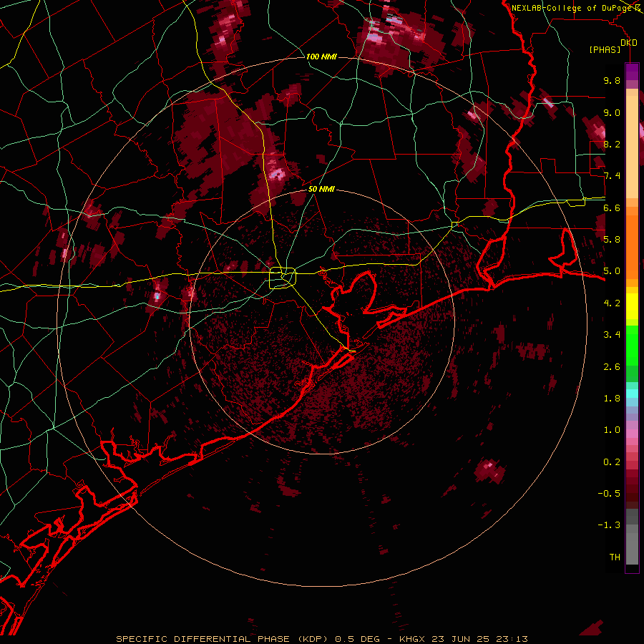Pick the orange segment of the color bar
The image size is (644, 644).
point(632,246)
